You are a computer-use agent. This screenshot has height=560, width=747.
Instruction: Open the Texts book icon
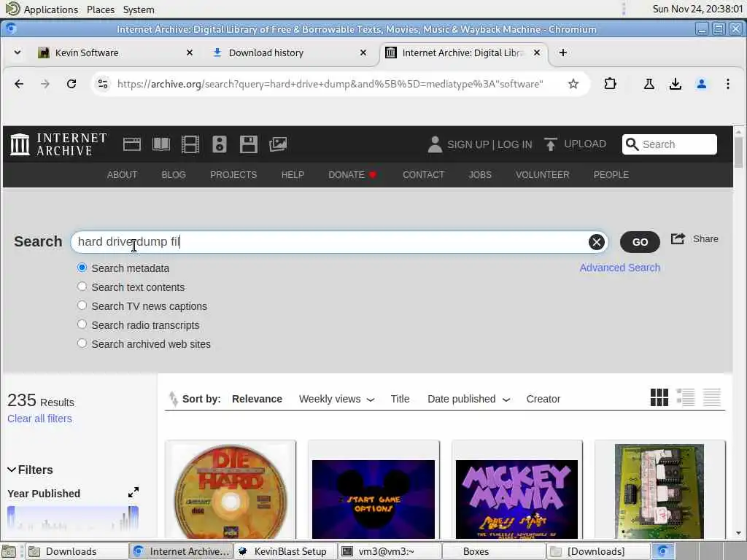(x=161, y=144)
